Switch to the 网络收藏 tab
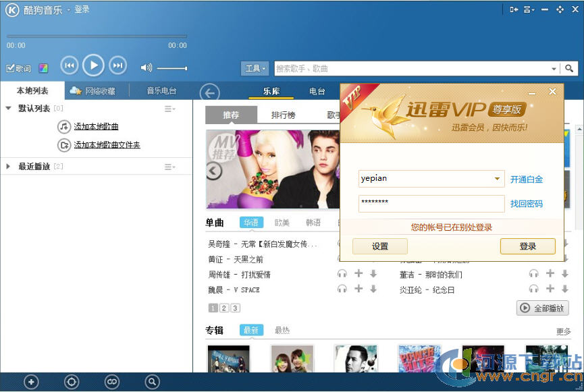584x392 pixels. (x=97, y=91)
